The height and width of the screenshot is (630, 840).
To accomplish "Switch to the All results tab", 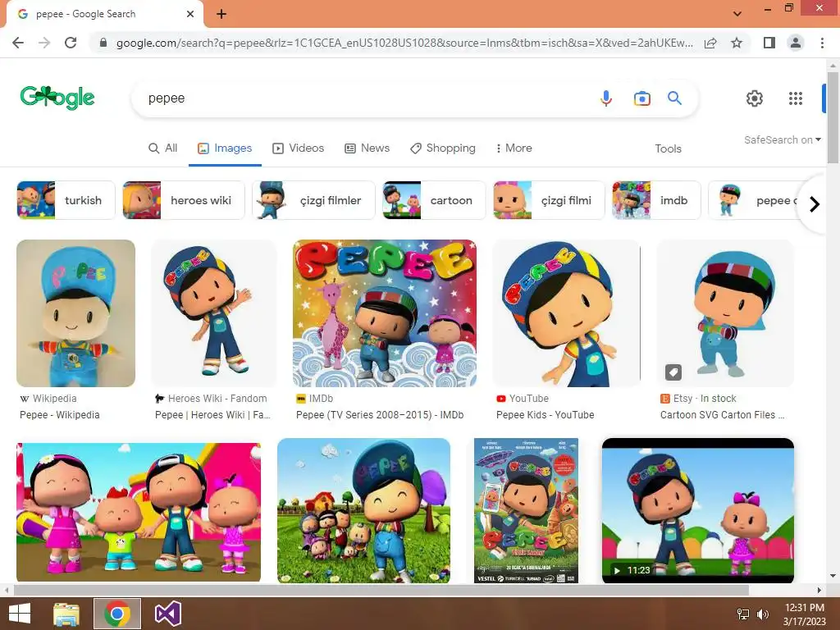I will pos(163,148).
